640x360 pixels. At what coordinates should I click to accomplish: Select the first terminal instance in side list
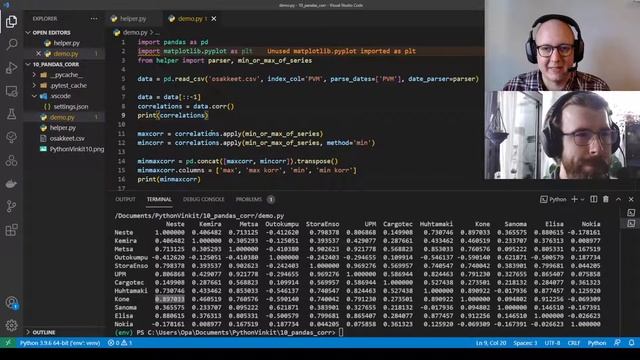(631, 213)
